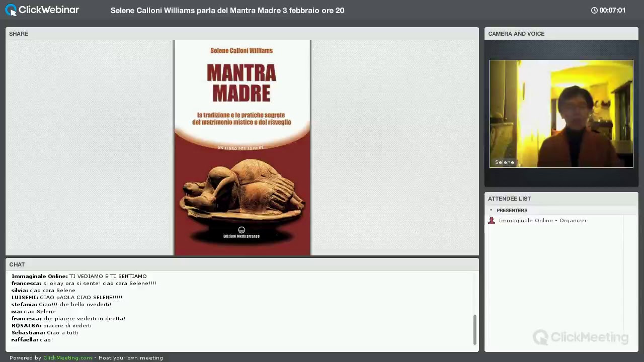Screen dimensions: 644x362
Task: Select the Chat panel header
Action: pyautogui.click(x=242, y=264)
